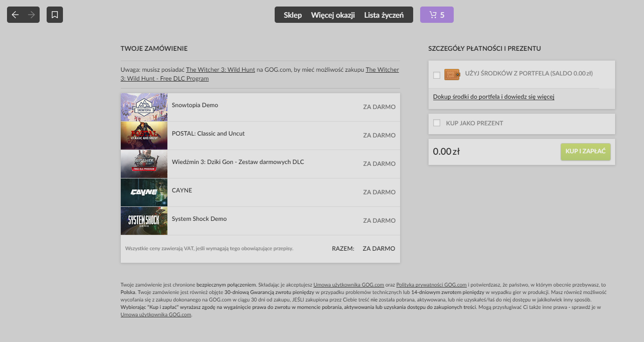Open the Witcher 3 Free DLC Program link
This screenshot has height=342, width=644.
(x=260, y=74)
